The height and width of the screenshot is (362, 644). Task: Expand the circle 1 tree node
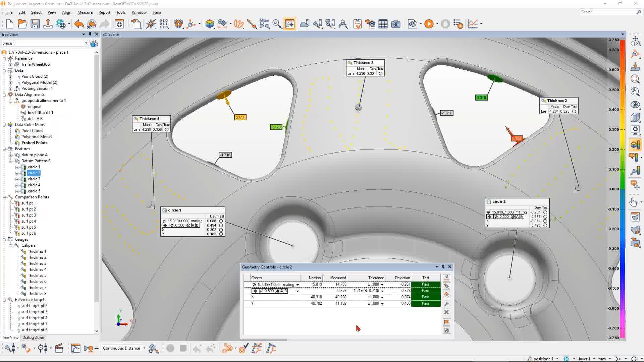17,167
